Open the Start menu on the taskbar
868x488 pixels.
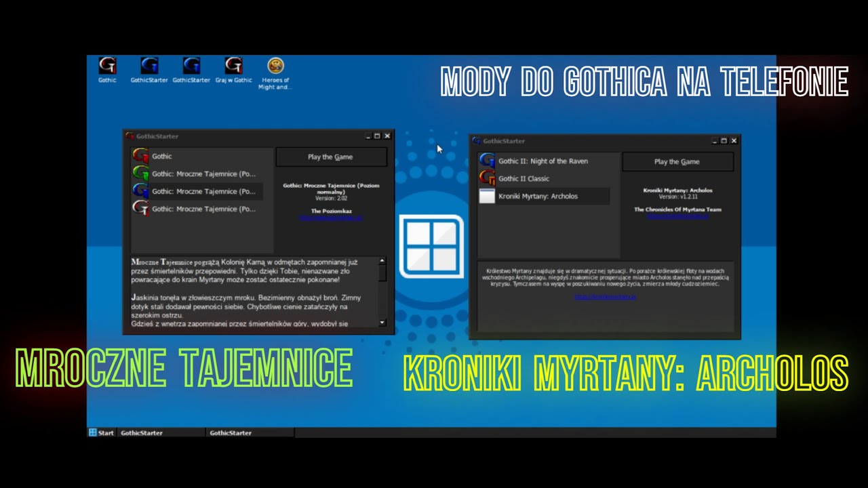point(102,432)
